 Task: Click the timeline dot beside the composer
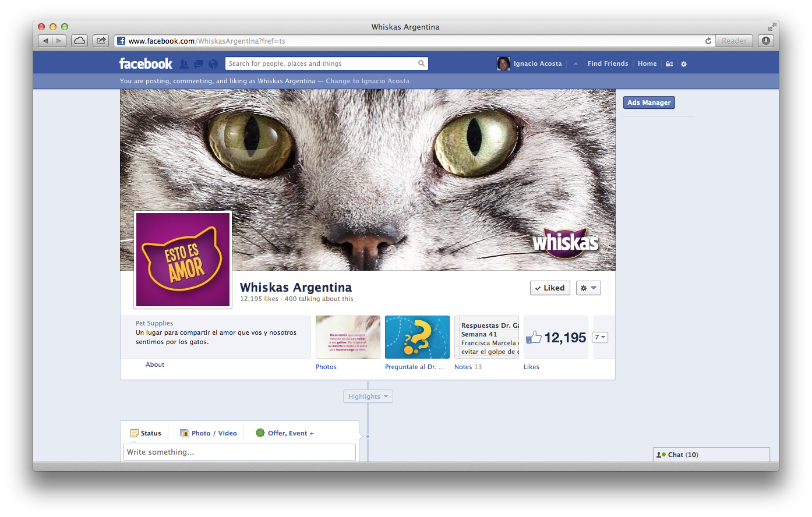[x=368, y=436]
